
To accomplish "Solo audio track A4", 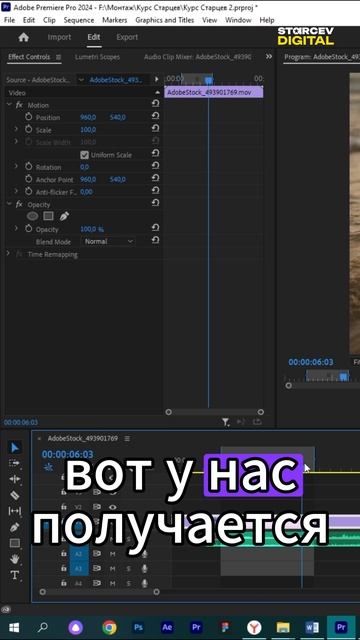I will tap(129, 583).
